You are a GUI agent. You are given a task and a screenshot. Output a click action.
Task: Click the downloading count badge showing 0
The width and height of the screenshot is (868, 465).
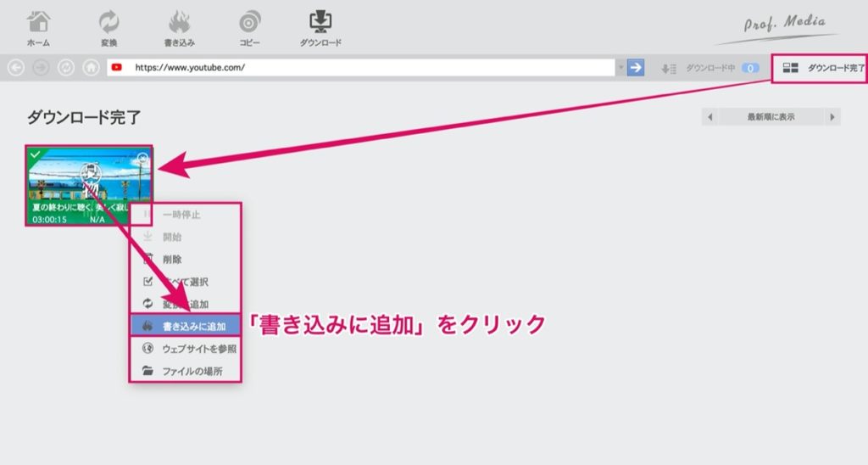750,68
